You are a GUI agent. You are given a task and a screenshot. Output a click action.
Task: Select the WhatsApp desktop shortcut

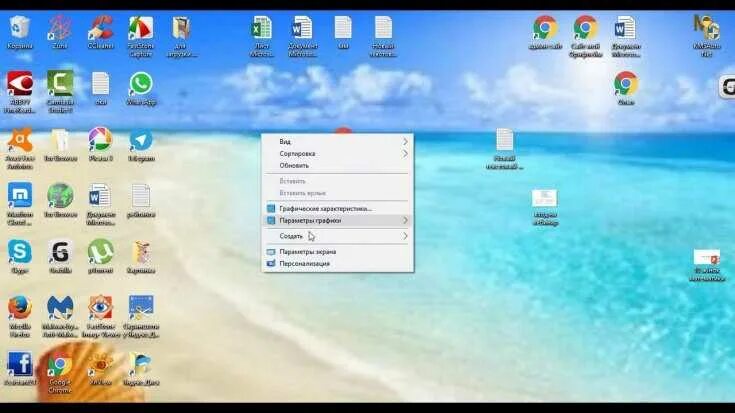click(141, 84)
